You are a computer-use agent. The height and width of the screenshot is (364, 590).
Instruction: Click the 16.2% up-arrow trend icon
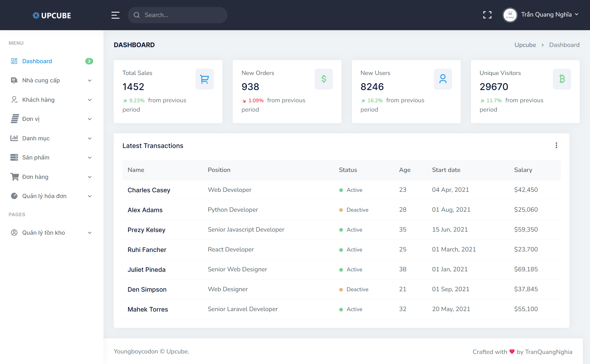coord(363,101)
